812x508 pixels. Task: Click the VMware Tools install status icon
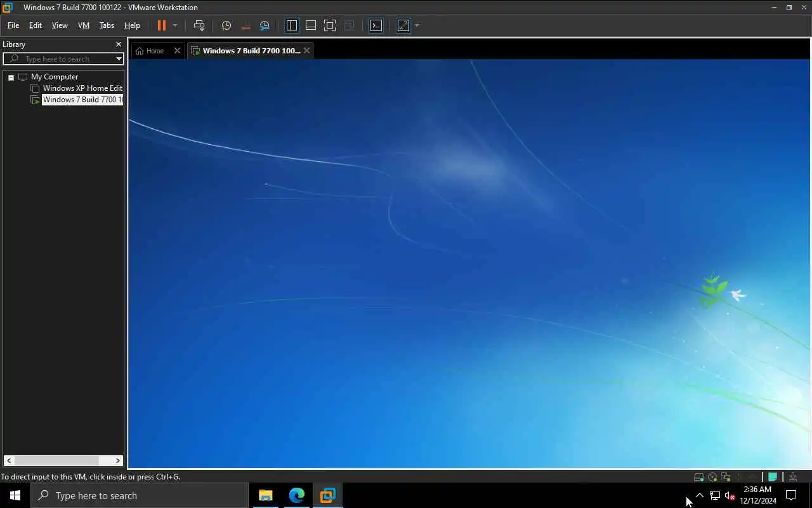coord(793,477)
